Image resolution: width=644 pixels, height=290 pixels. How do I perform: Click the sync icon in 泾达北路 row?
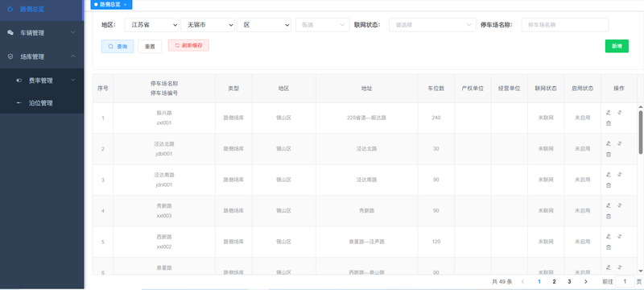click(x=620, y=143)
